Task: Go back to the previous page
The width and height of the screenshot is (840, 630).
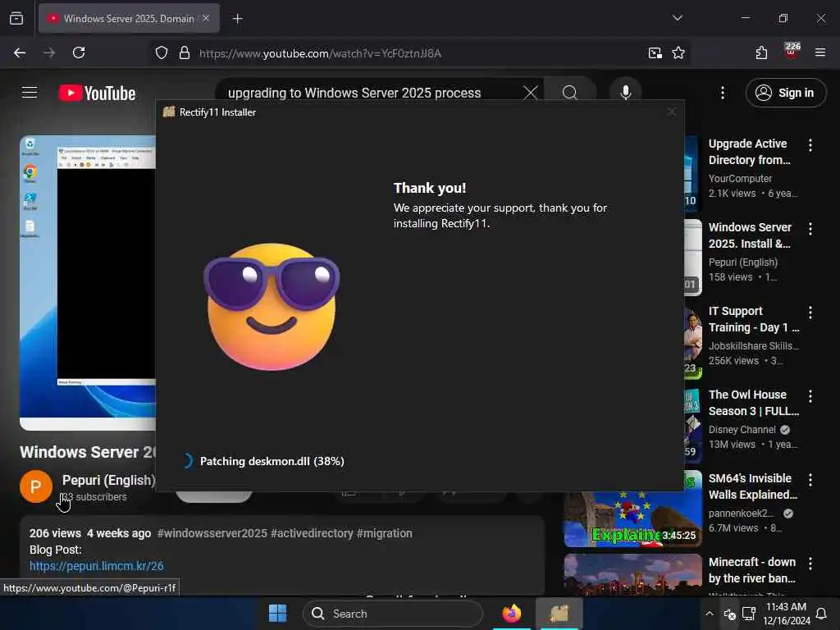Action: pos(20,52)
